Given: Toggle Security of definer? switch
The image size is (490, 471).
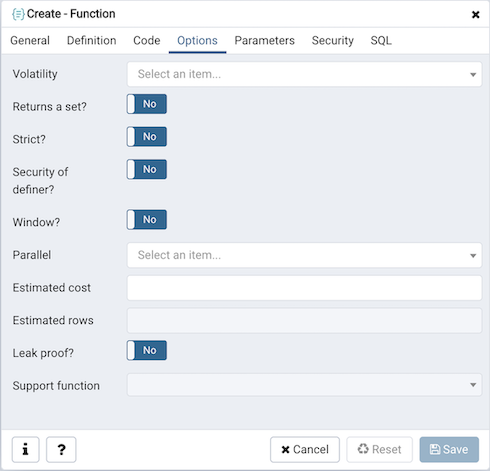Looking at the screenshot, I should coord(147,169).
